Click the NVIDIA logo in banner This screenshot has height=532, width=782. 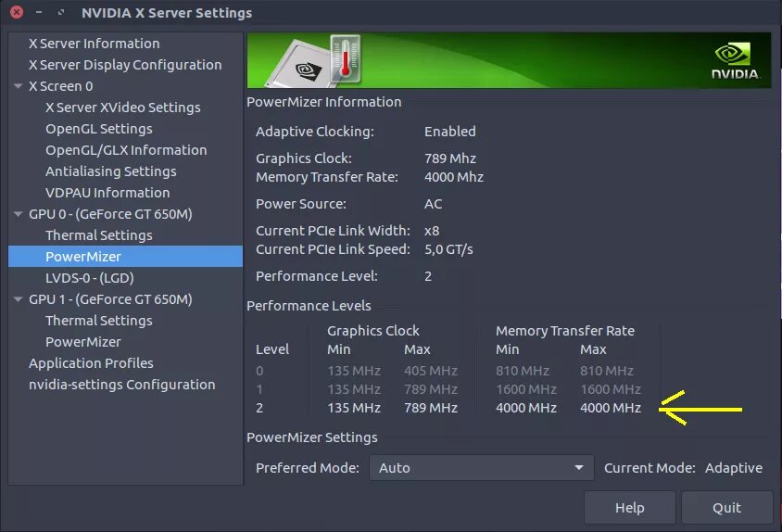[735, 61]
